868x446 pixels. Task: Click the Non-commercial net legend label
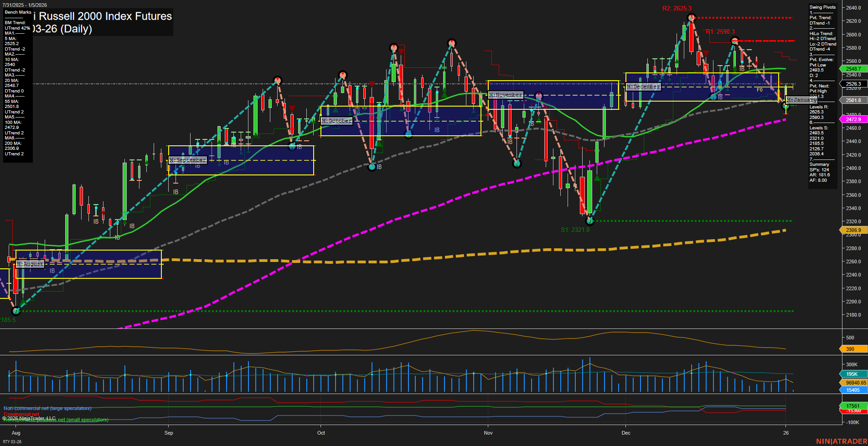click(x=47, y=408)
